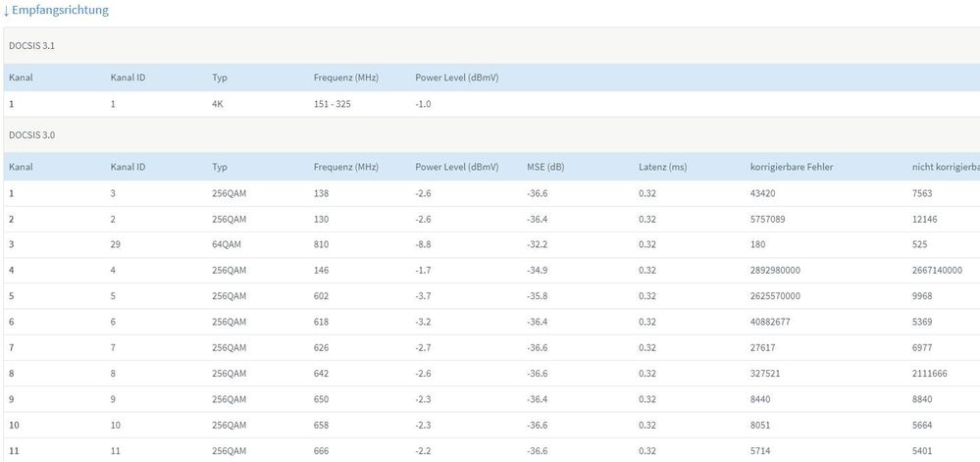
Task: Click uncorrectable errors value 5401
Action: point(922,450)
